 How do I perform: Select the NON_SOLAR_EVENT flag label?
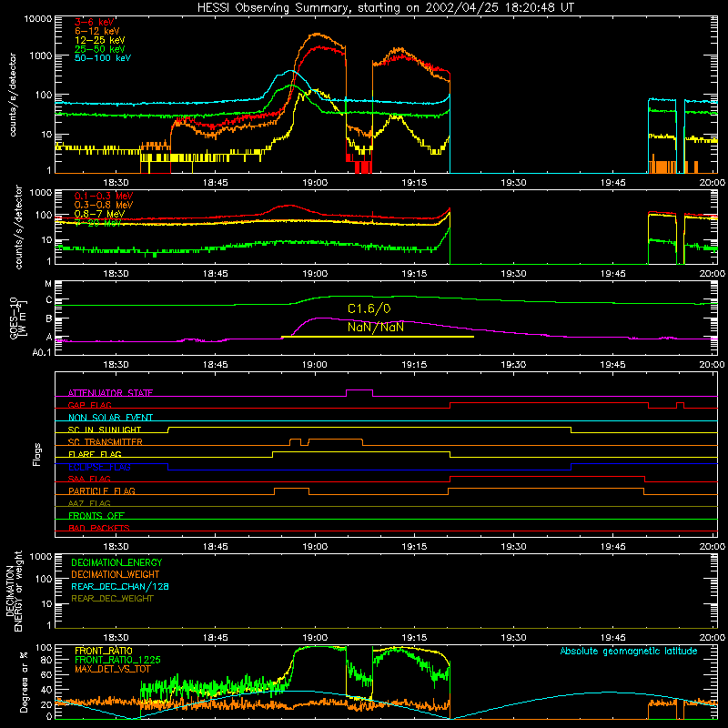click(x=110, y=418)
